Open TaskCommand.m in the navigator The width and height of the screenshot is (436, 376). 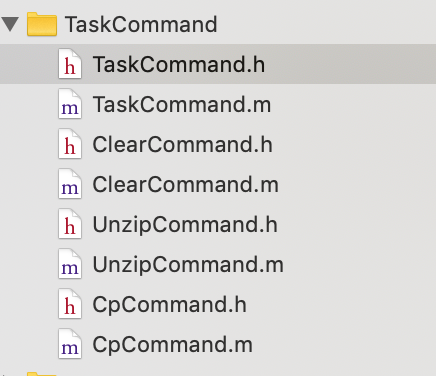182,104
